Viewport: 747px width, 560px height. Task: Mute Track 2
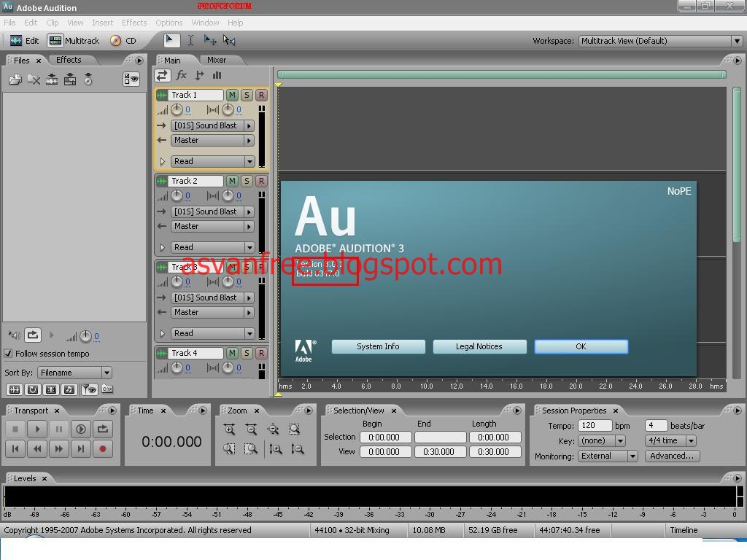[x=232, y=181]
